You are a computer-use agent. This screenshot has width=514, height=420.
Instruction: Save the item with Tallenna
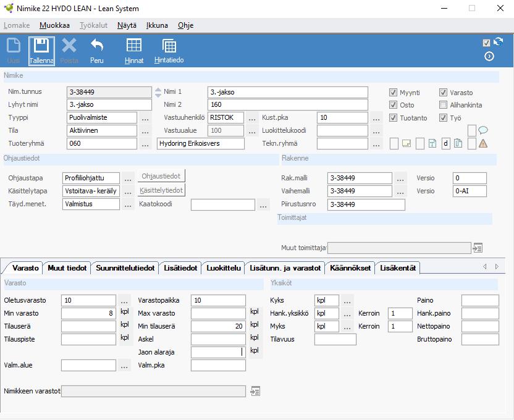pyautogui.click(x=41, y=51)
